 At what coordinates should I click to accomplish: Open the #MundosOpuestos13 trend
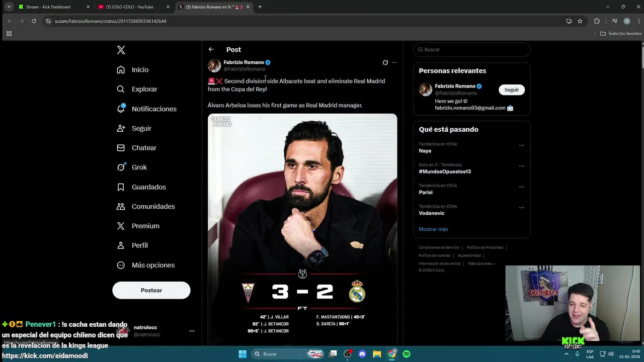point(445,171)
